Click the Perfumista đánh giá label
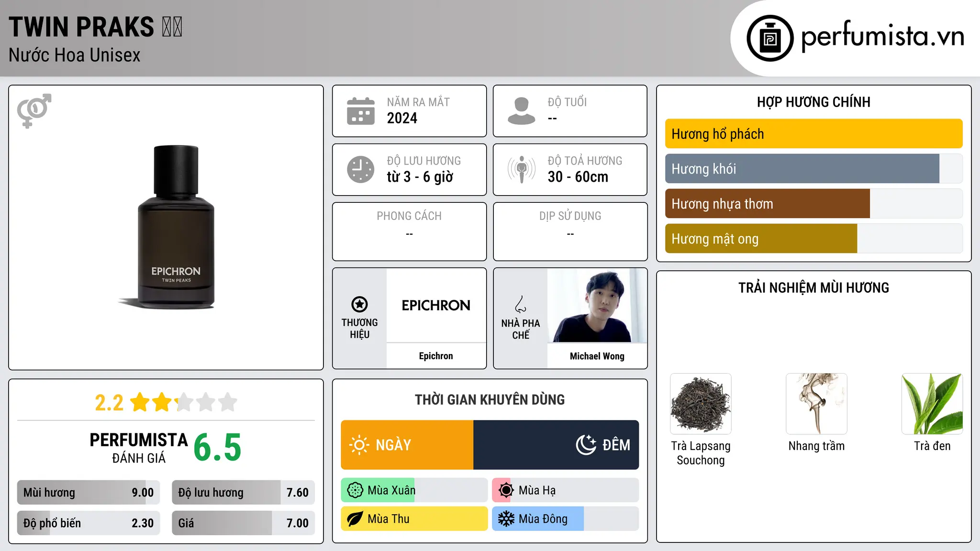Viewport: 980px width, 551px height. 139,448
